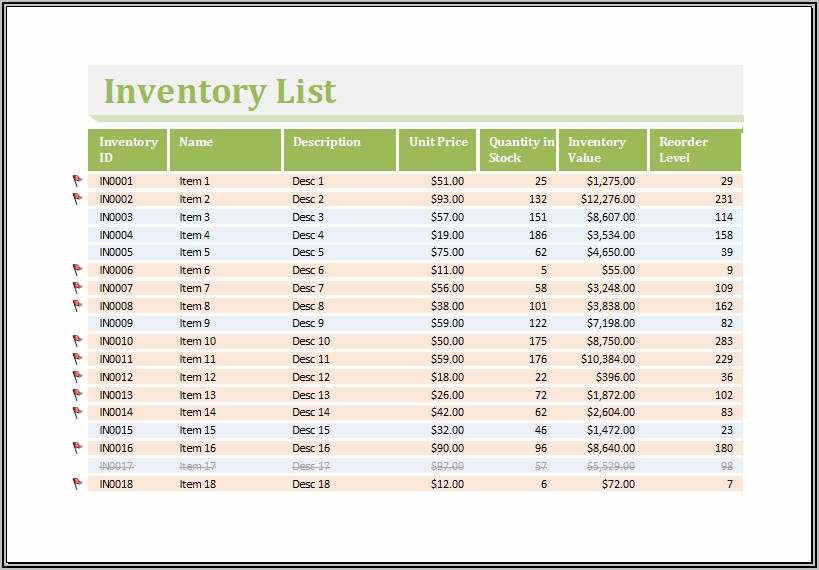Viewport: 819px width, 570px height.
Task: Click the reorder flag for row IN0006
Action: (77, 270)
